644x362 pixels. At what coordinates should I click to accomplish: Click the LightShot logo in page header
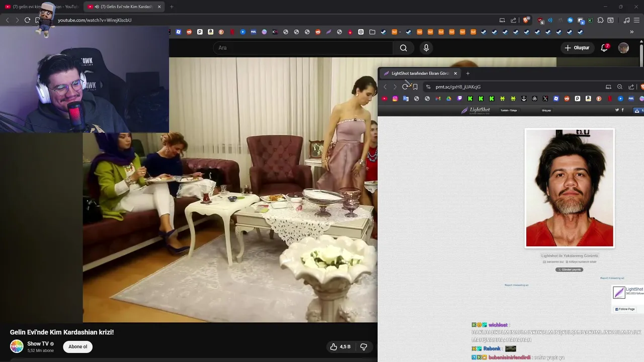coord(475,110)
